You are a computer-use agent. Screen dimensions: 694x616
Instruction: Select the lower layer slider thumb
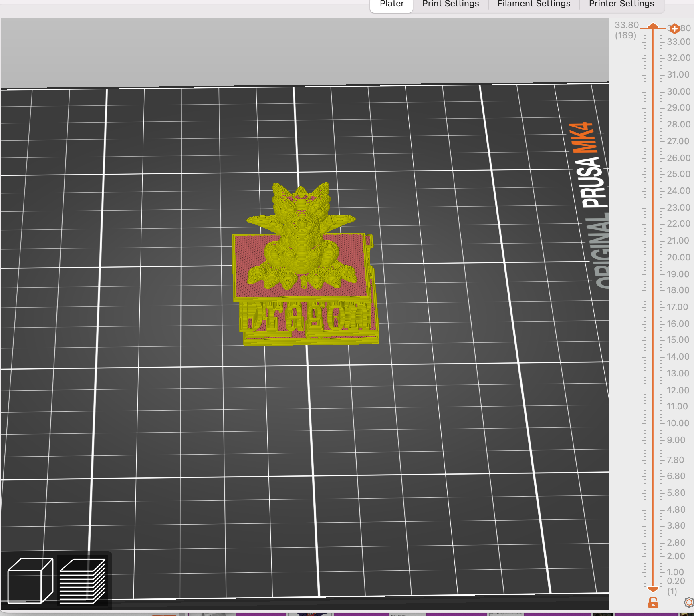(653, 589)
